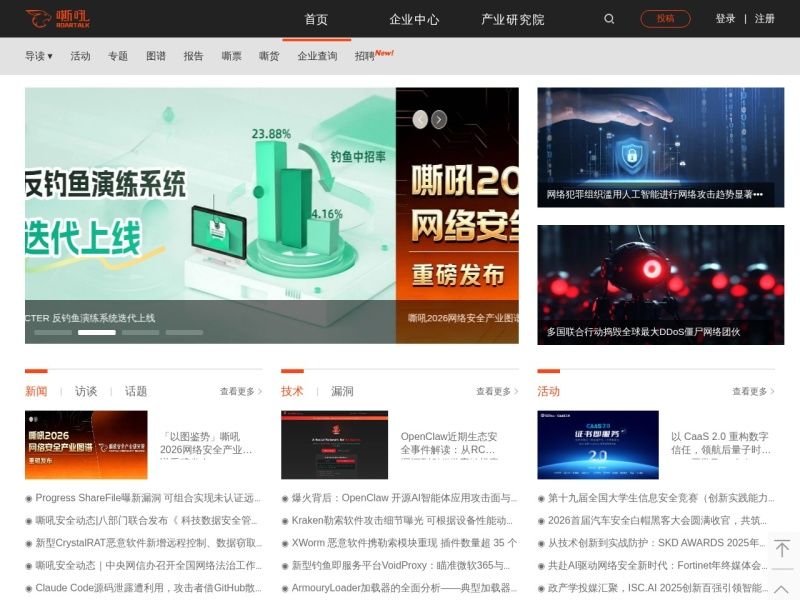Open the DDoS僵尸网络团伙 image card
This screenshot has height=600, width=800.
coord(661,285)
